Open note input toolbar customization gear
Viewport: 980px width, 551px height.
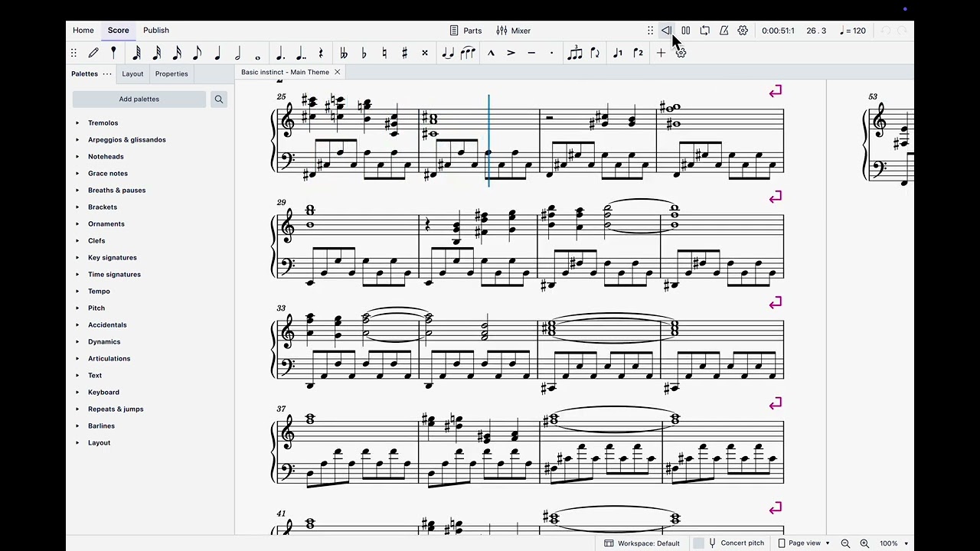[x=681, y=53]
